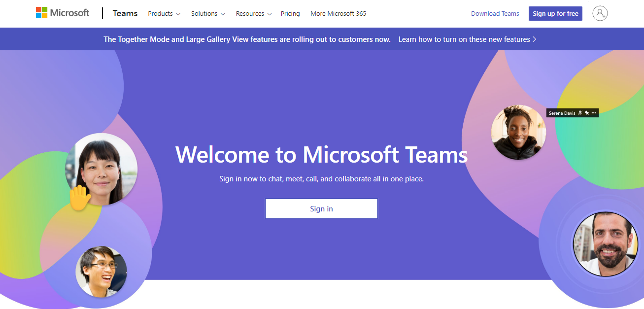Expand the Solutions dropdown
This screenshot has height=309, width=644.
[207, 14]
